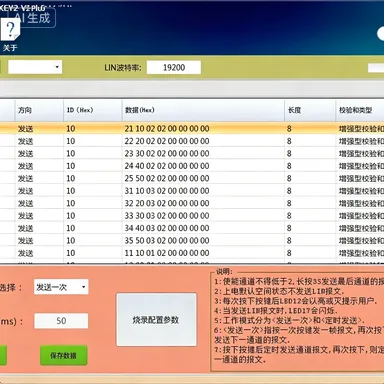Click the 数据(Hex) column header
This screenshot has height=384, width=384.
point(203,110)
